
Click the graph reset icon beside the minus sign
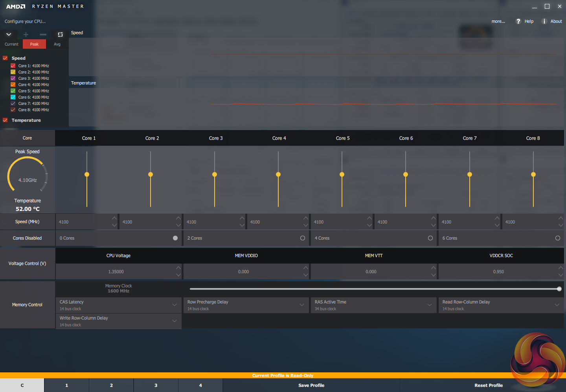60,35
